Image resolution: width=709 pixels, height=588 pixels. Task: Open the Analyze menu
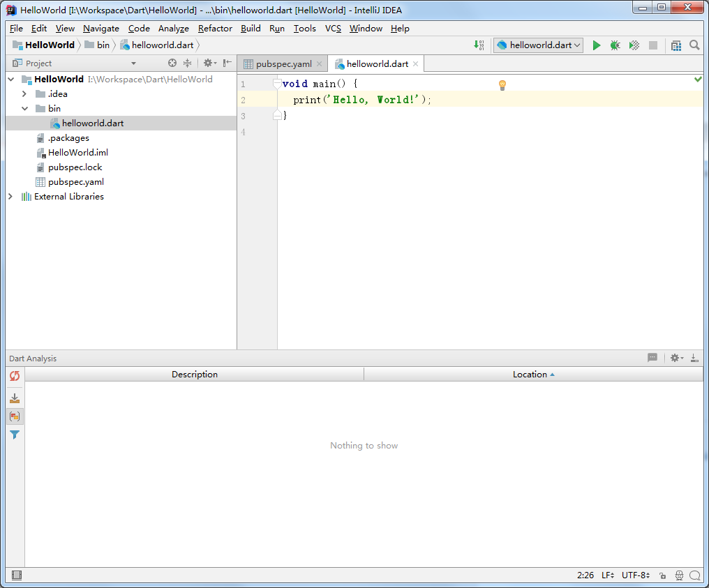click(174, 29)
